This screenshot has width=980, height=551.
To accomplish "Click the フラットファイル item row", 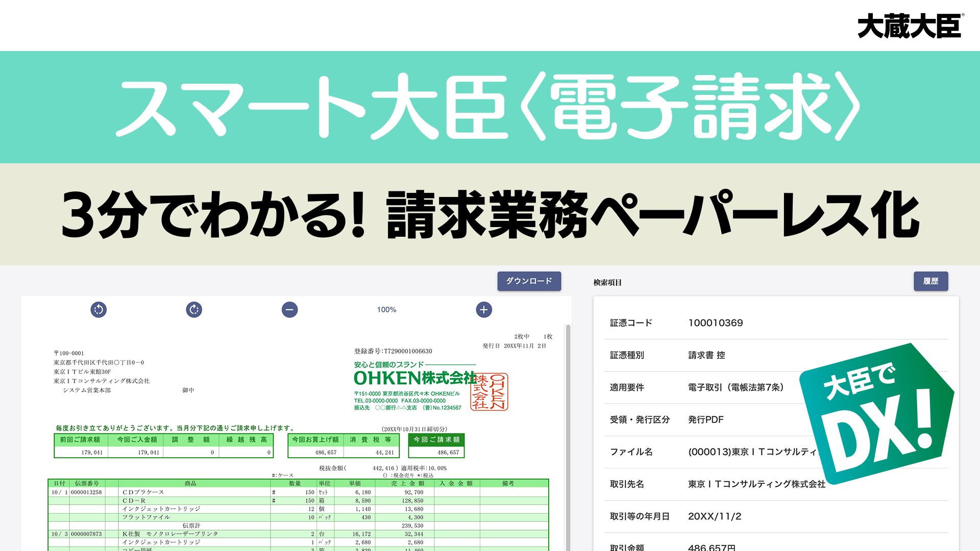I will point(298,517).
